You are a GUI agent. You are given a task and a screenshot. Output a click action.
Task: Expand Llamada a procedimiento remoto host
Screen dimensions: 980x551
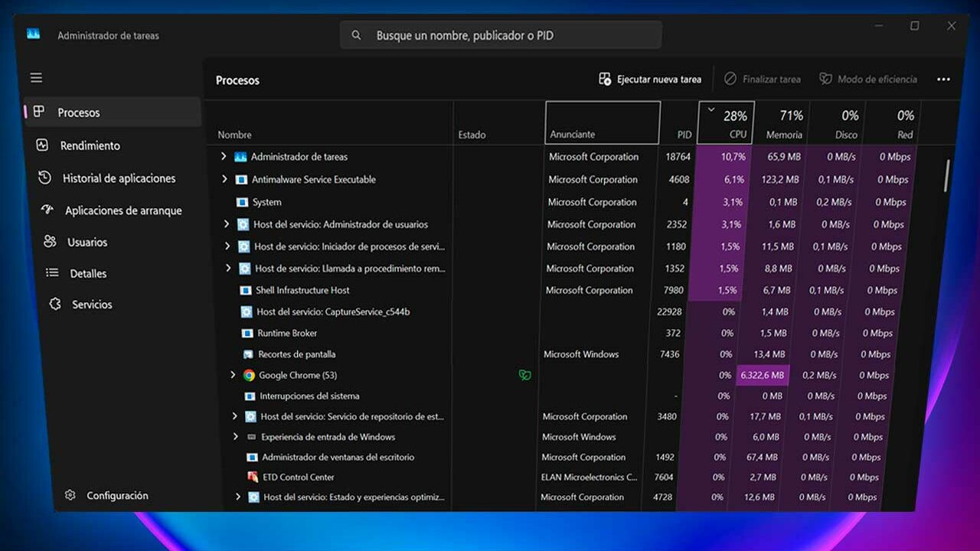(x=228, y=268)
